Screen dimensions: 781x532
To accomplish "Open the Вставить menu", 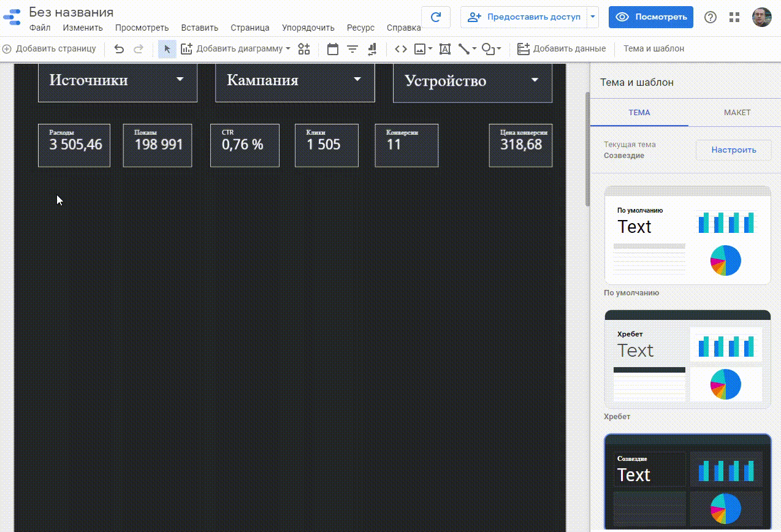I will pos(199,28).
